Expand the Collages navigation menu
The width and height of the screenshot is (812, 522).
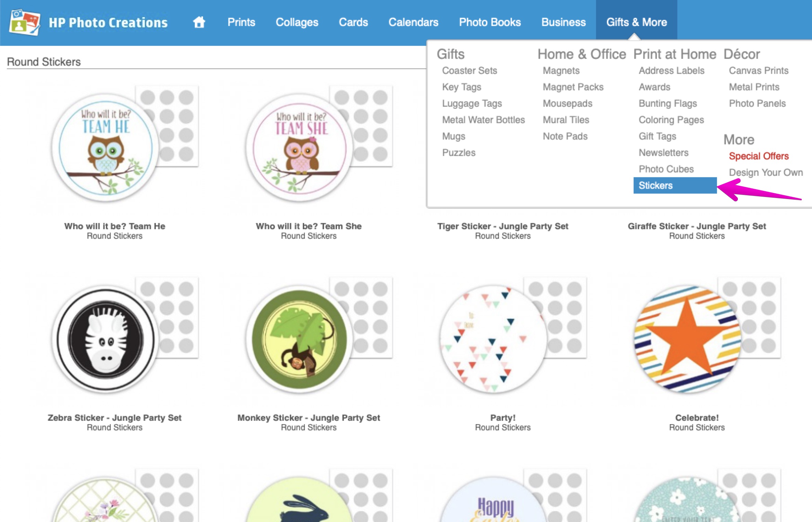(x=297, y=22)
